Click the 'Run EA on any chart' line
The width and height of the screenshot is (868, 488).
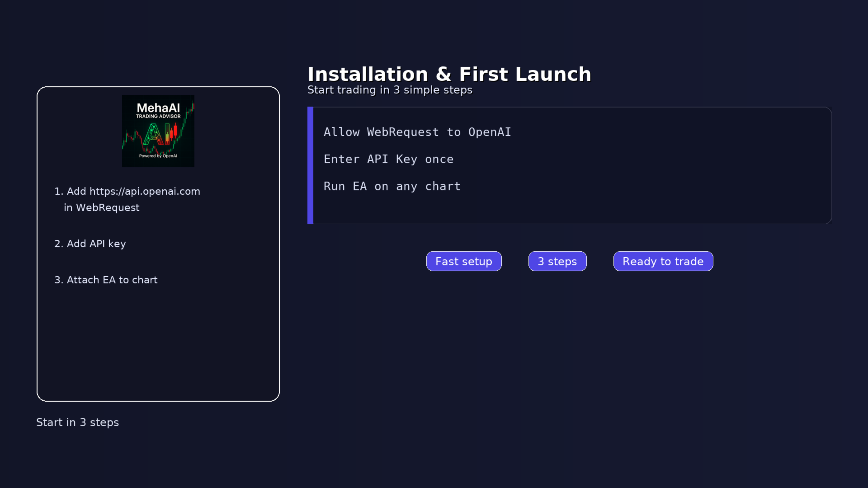tap(392, 186)
